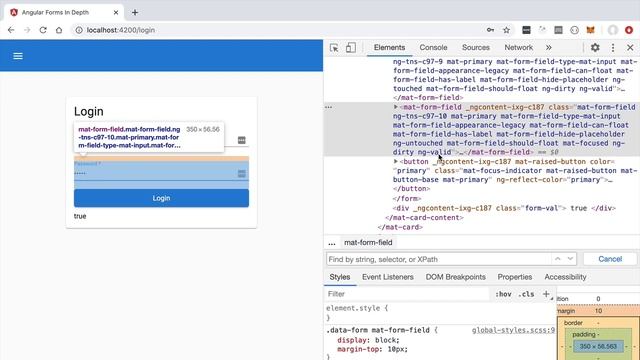Toggle the :hov element state panel

click(503, 294)
